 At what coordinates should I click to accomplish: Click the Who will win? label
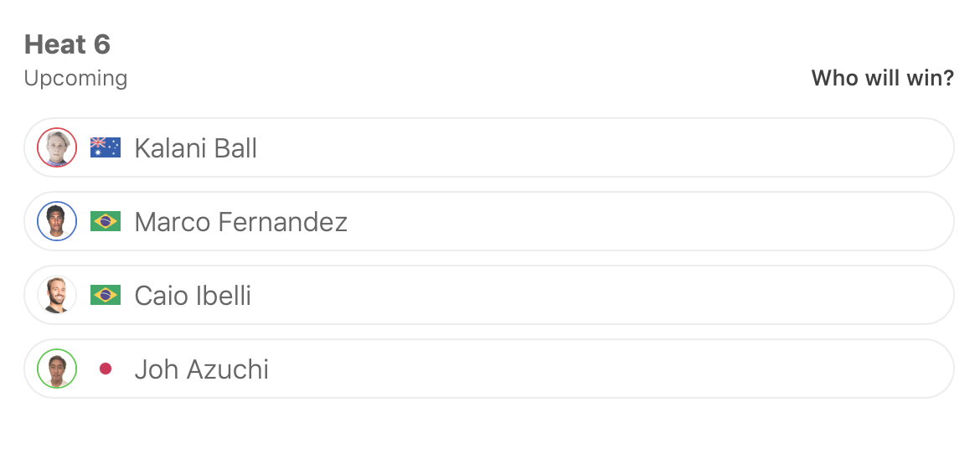(883, 79)
